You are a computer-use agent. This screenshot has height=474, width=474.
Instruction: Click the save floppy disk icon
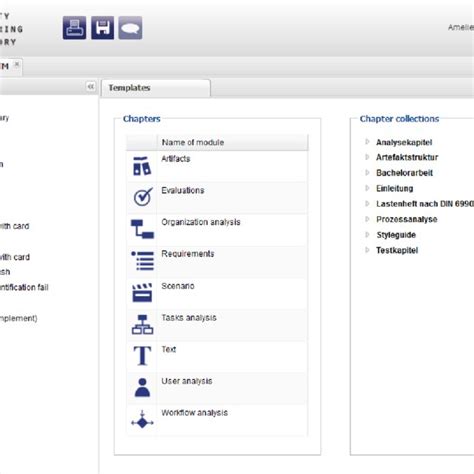point(102,28)
